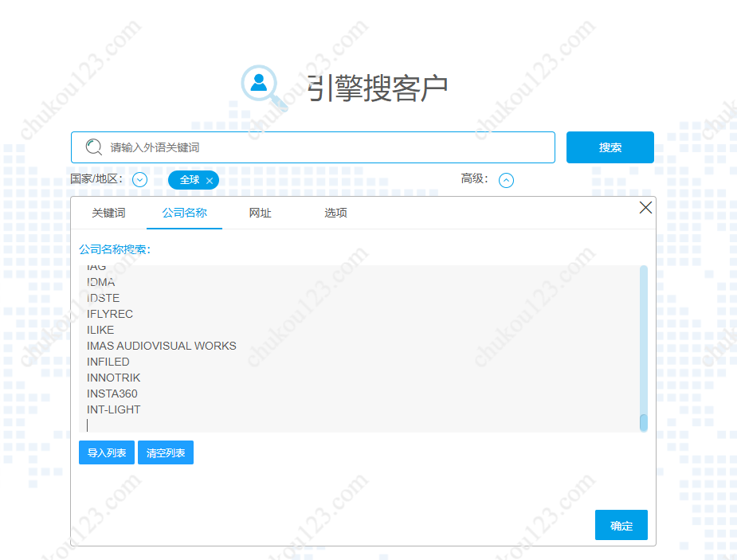Switch to the 关键词 tab
The height and width of the screenshot is (560, 737).
click(108, 213)
